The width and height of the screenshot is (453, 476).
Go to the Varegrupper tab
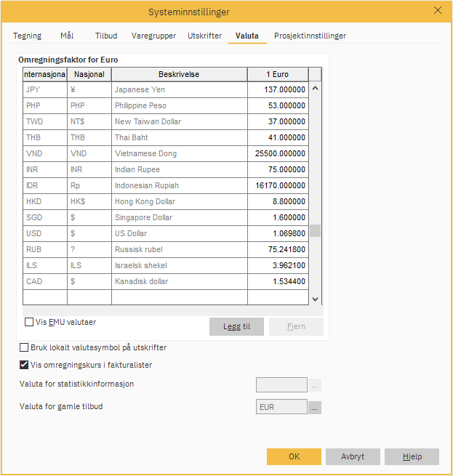(x=153, y=36)
